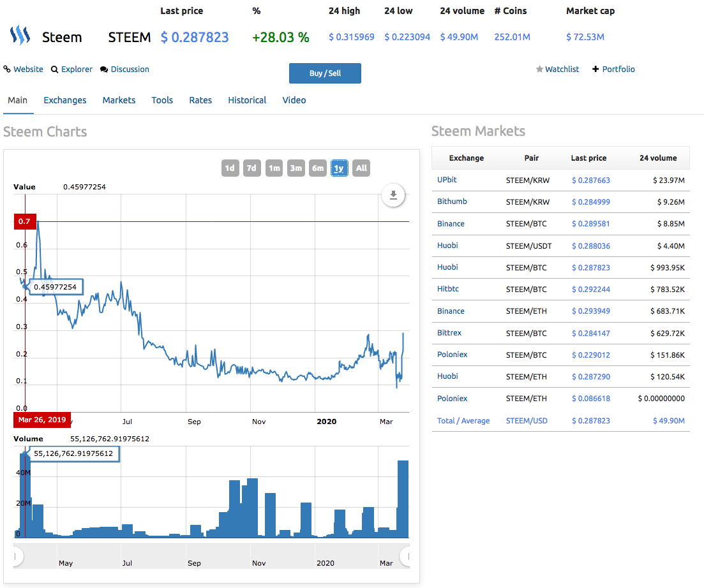This screenshot has width=704, height=588.
Task: Open the Website link
Action: tap(28, 69)
